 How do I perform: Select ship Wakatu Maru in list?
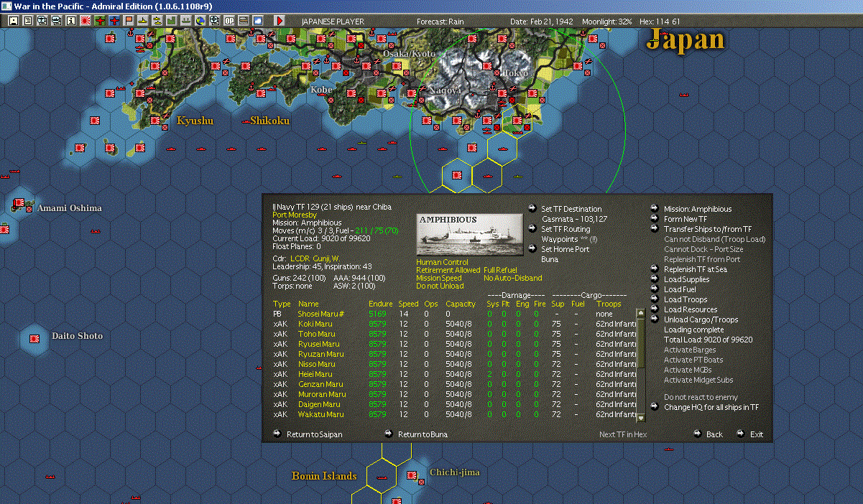point(320,414)
